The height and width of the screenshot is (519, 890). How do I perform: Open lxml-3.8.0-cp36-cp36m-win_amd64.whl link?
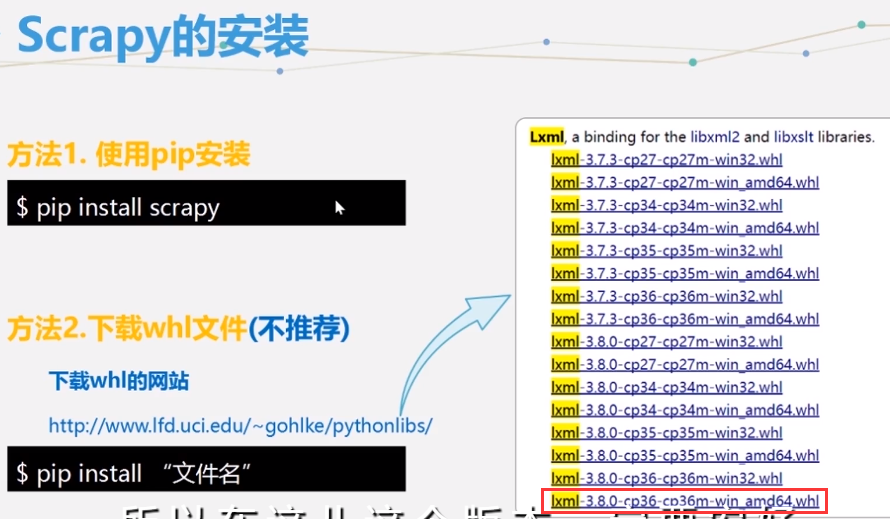(x=685, y=501)
